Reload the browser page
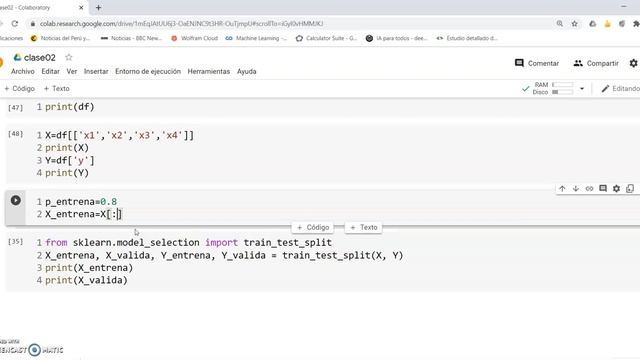Screen dimensions: 640x360 pyautogui.click(x=15, y=24)
